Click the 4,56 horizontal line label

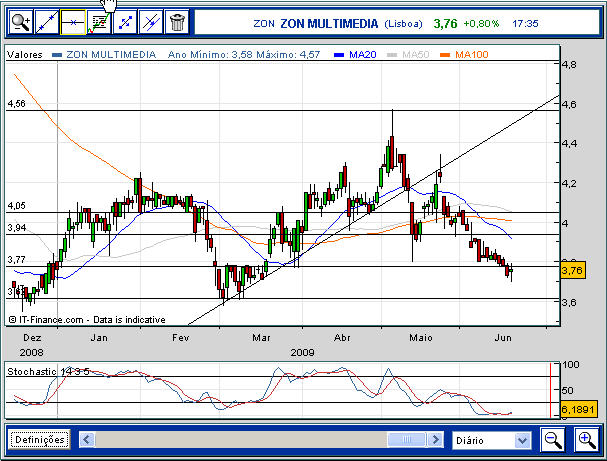tap(17, 103)
